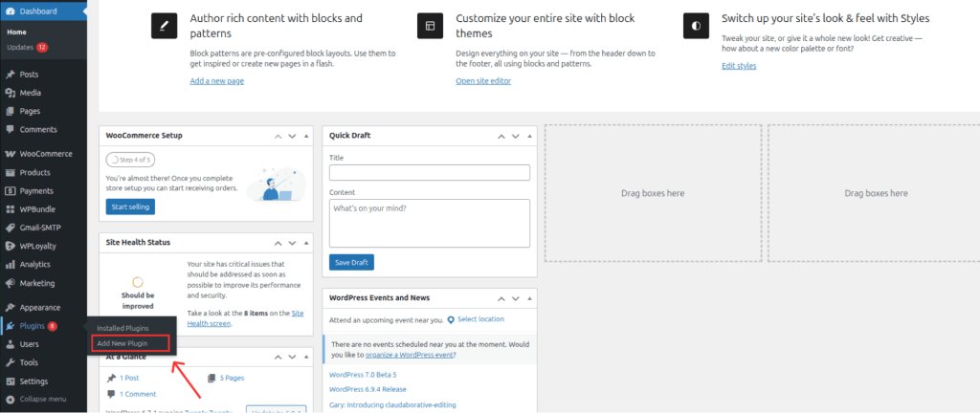
Task: Open the 1 Post link
Action: coord(129,378)
